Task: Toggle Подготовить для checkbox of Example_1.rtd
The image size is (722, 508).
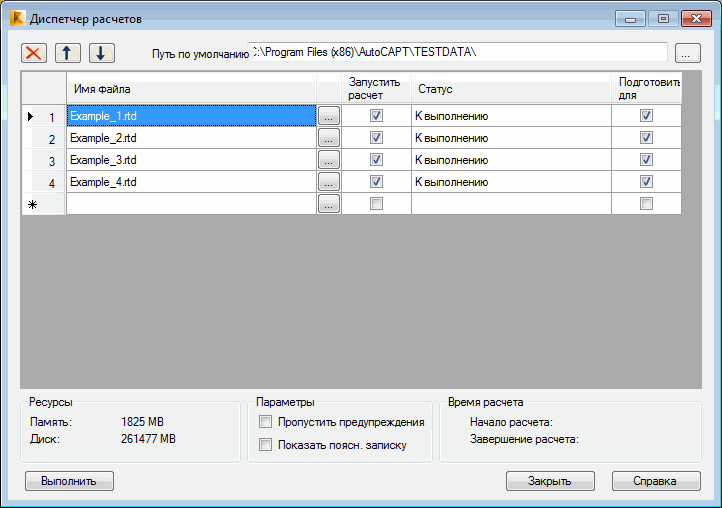Action: [x=646, y=116]
